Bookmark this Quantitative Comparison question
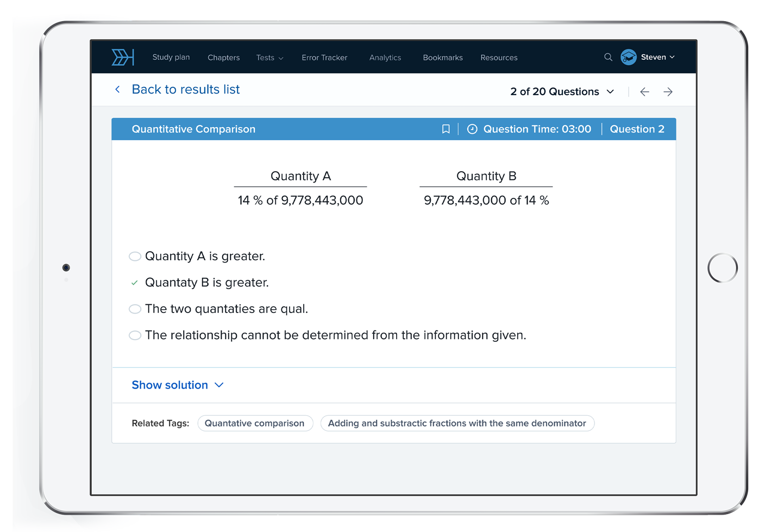Screen dimensions: 765x532 [x=446, y=129]
